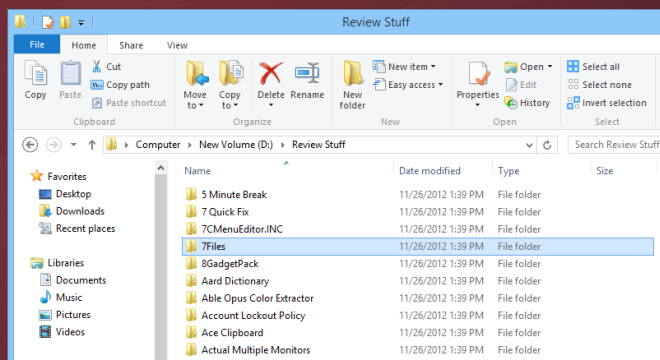Expand the New item dropdown
The width and height of the screenshot is (660, 360).
433,67
